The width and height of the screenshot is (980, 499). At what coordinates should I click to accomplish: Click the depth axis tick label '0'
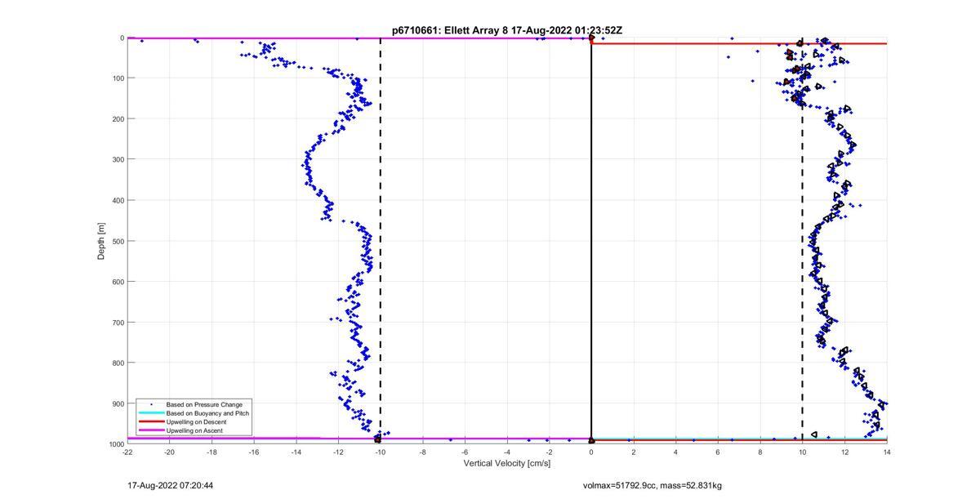point(122,38)
